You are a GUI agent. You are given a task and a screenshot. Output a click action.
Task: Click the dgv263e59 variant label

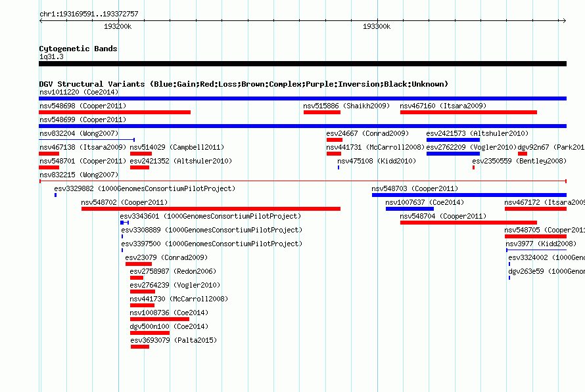(546, 271)
